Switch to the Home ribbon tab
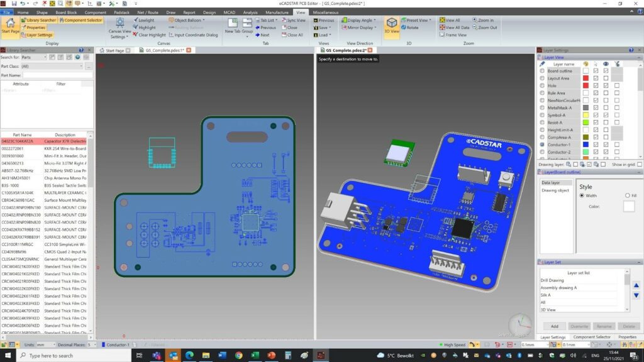644x362 pixels. point(23,13)
